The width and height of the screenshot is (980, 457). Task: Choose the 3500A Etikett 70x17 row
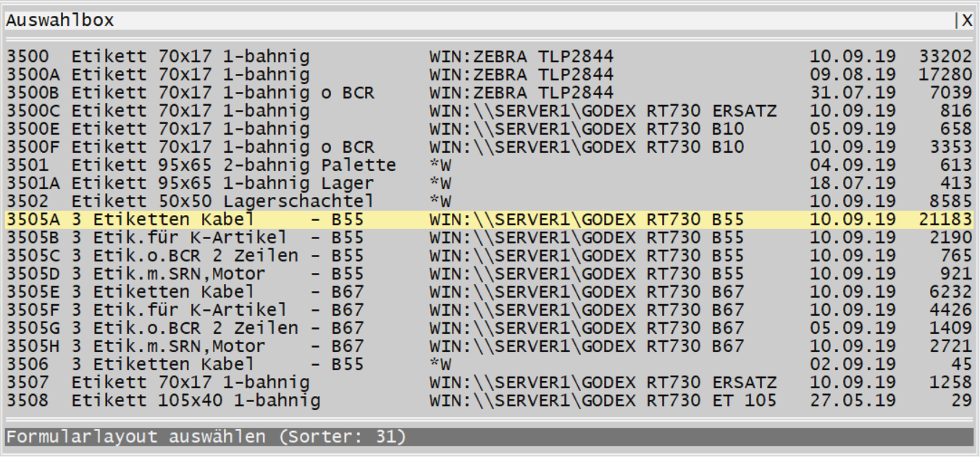pos(190,75)
